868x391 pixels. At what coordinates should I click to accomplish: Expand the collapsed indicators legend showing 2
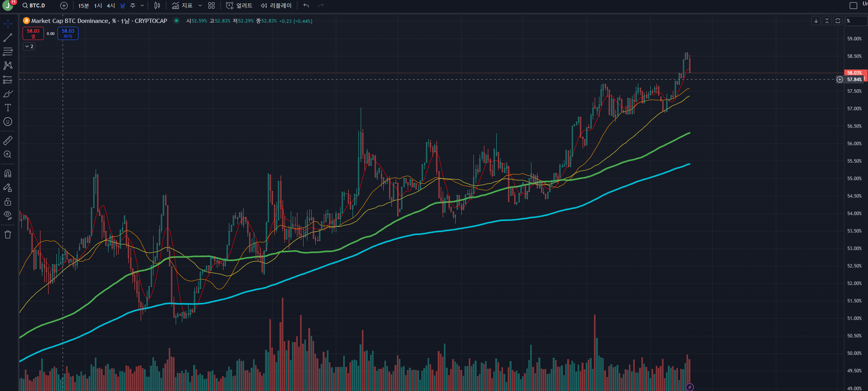(x=29, y=46)
